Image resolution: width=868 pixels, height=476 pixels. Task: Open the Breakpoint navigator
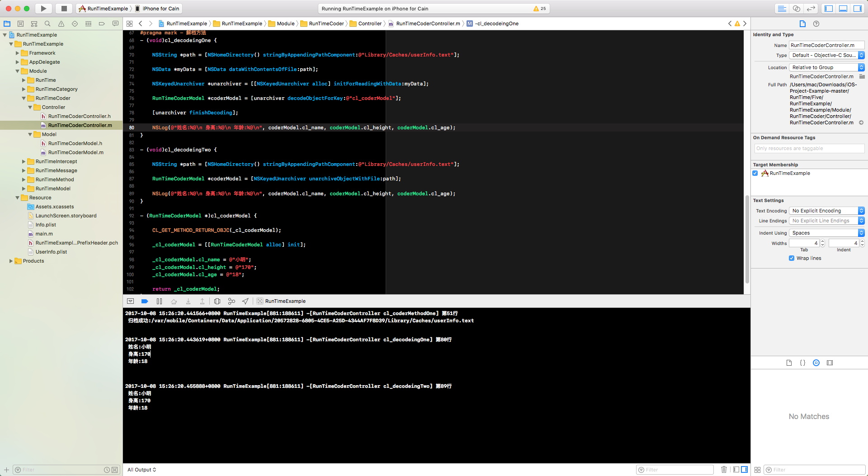(102, 24)
